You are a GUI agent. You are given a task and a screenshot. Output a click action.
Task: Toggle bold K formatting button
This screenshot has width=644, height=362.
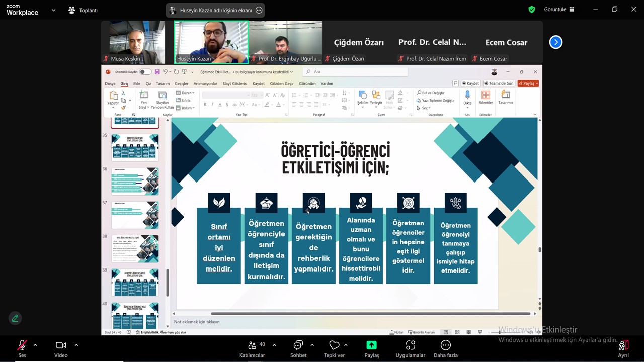205,105
